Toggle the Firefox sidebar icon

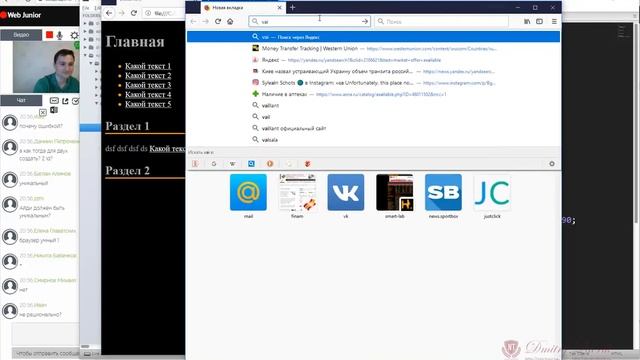tap(539, 21)
